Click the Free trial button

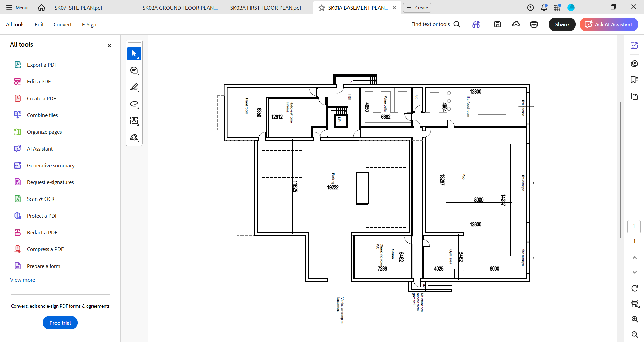[60, 323]
